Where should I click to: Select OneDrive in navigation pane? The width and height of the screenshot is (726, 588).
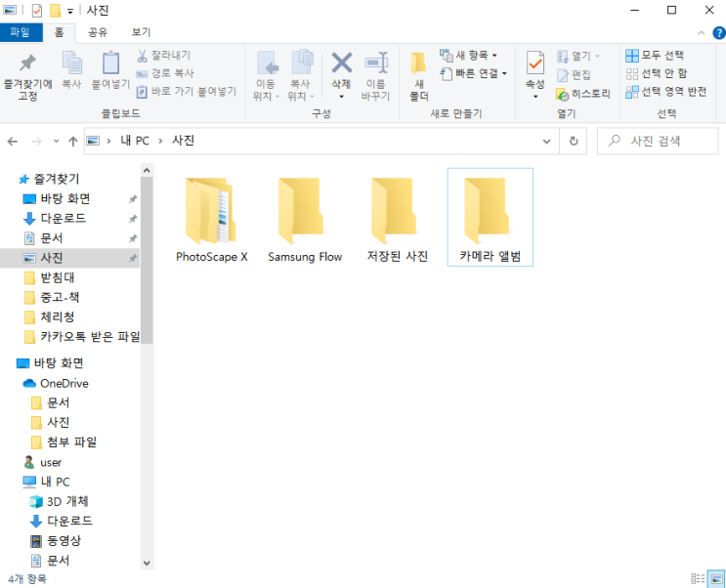coord(56,383)
